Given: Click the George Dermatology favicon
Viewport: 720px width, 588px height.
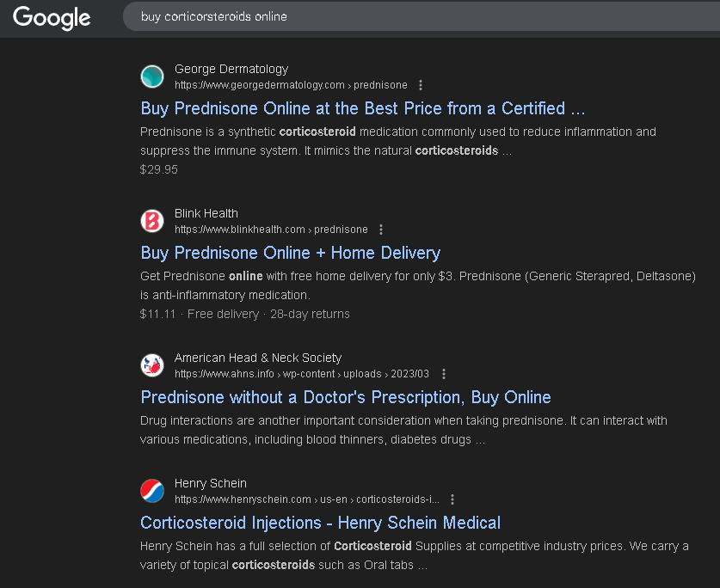Looking at the screenshot, I should click(152, 77).
